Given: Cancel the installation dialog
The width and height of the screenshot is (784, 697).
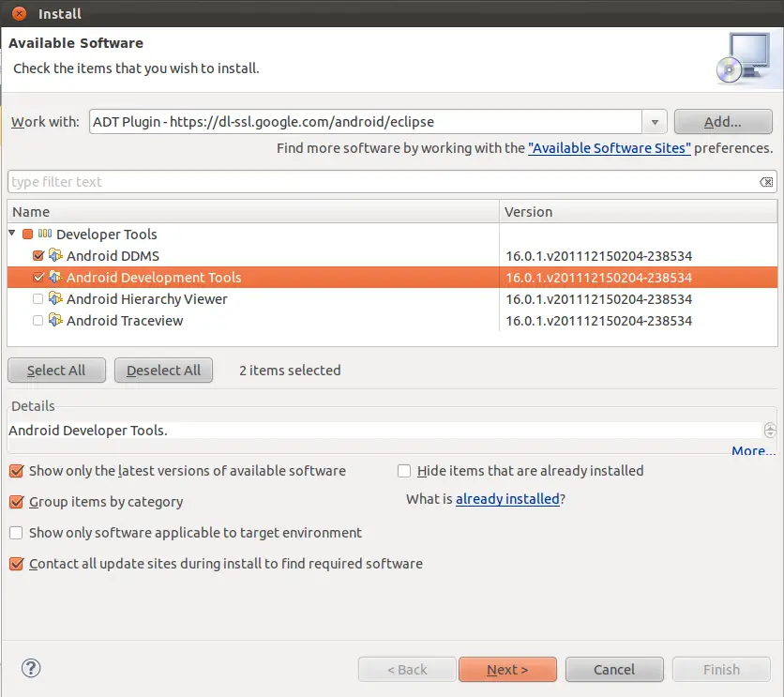Looking at the screenshot, I should (x=614, y=670).
